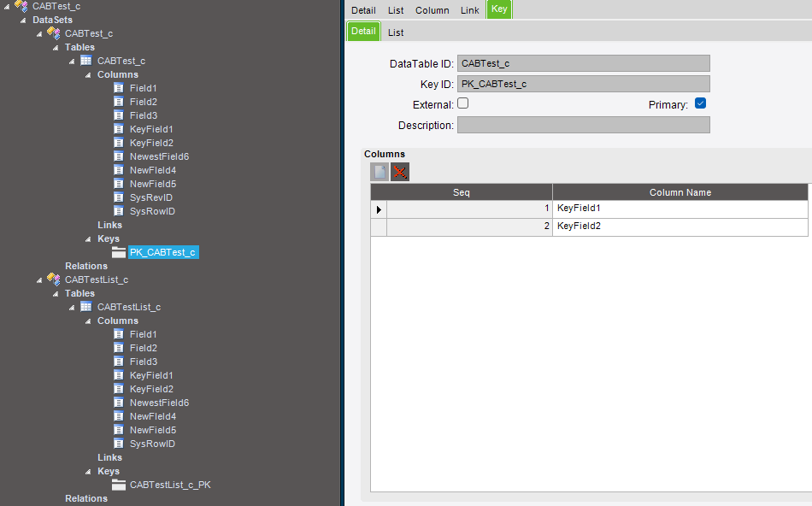Click the Key ID field
Screen dimensions: 812x506
tap(583, 84)
